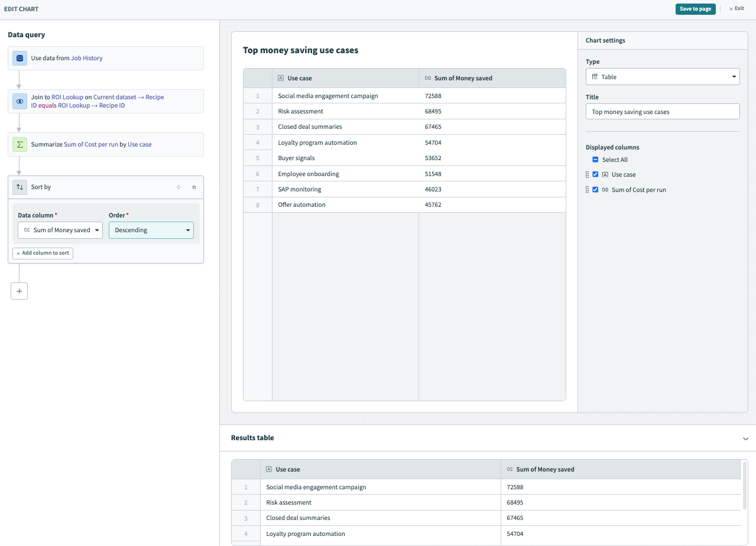
Task: Add a new query step with plus icon
Action: point(19,291)
